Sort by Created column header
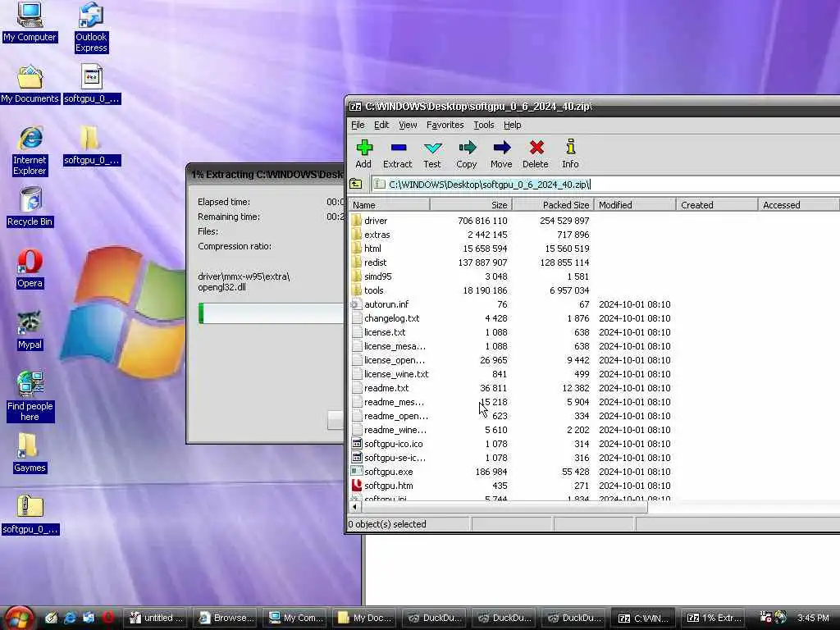 tap(717, 205)
